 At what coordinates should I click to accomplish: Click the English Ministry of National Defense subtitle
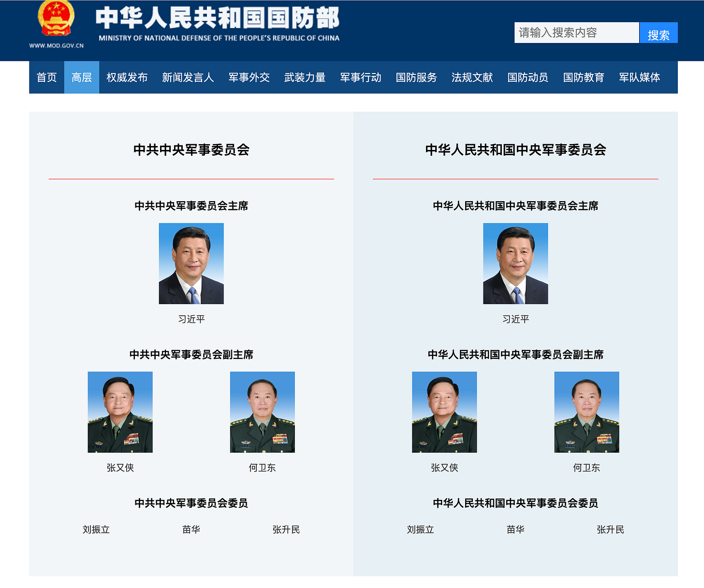pos(219,38)
